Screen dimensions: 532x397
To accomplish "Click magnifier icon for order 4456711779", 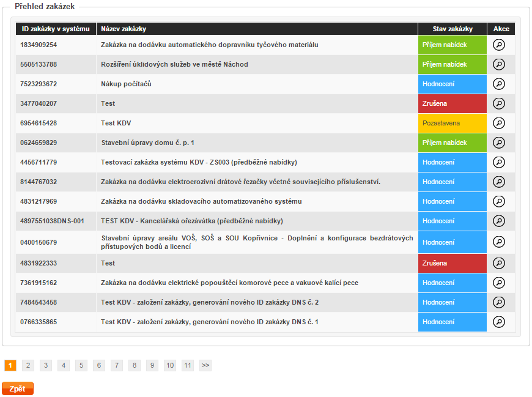I will [499, 162].
